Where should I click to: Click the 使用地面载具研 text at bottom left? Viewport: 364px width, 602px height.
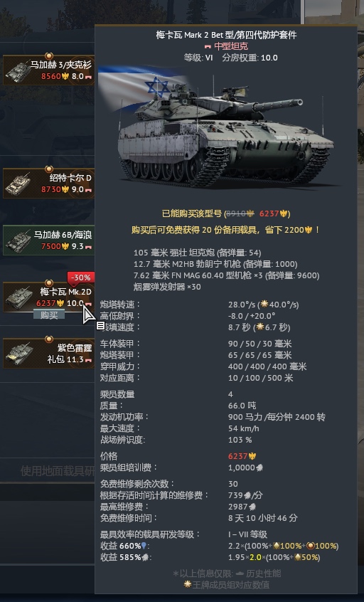(58, 470)
